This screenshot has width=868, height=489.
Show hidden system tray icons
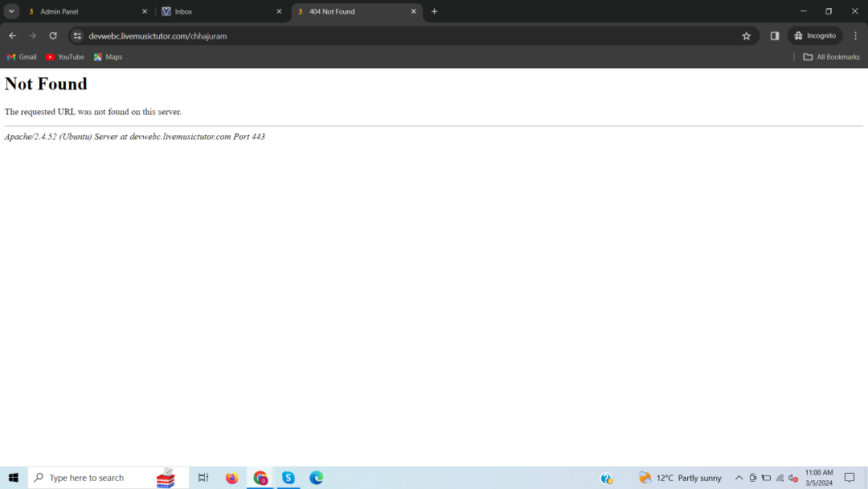(739, 478)
